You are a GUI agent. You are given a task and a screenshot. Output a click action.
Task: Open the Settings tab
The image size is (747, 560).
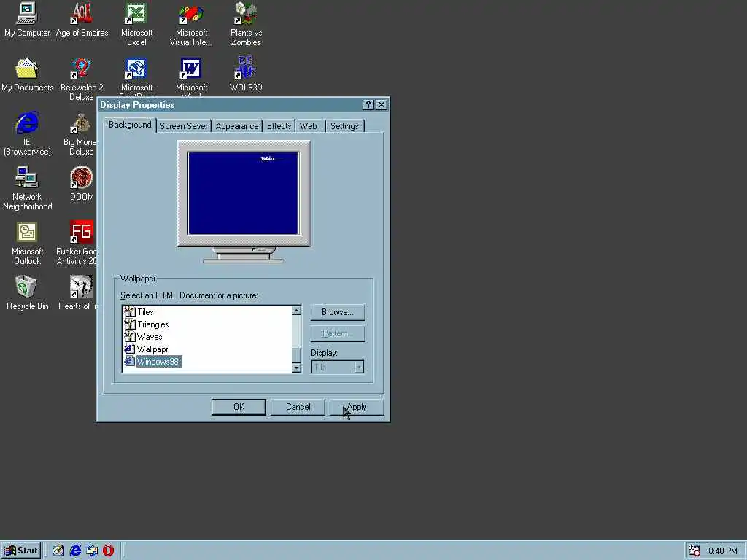point(344,126)
